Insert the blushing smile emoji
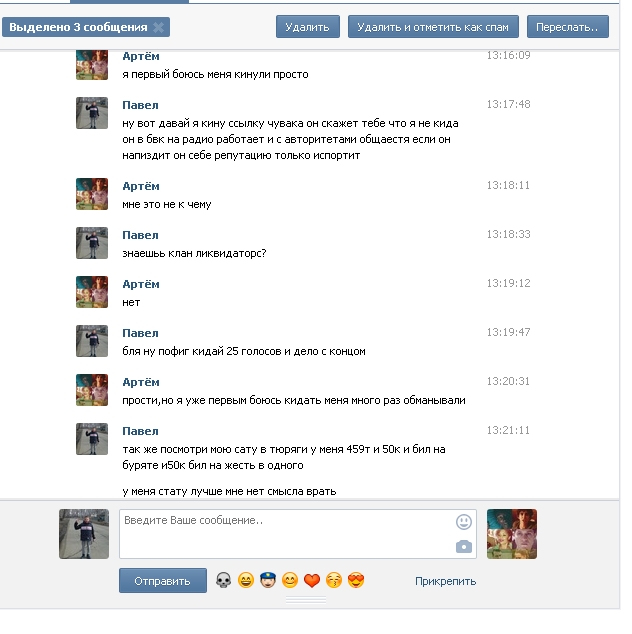The width and height of the screenshot is (632, 634). click(x=290, y=580)
